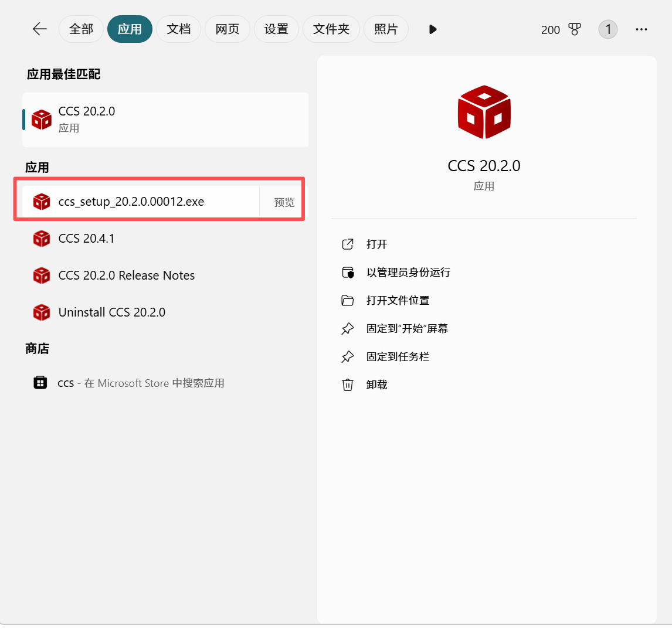Search ccs in Microsoft Store

(x=165, y=383)
